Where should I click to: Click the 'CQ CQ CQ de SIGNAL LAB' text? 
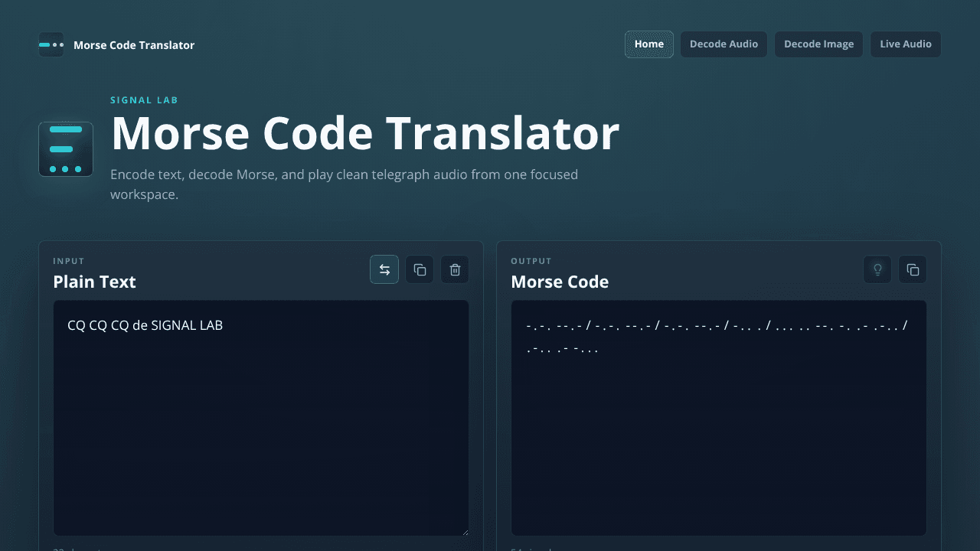[145, 325]
